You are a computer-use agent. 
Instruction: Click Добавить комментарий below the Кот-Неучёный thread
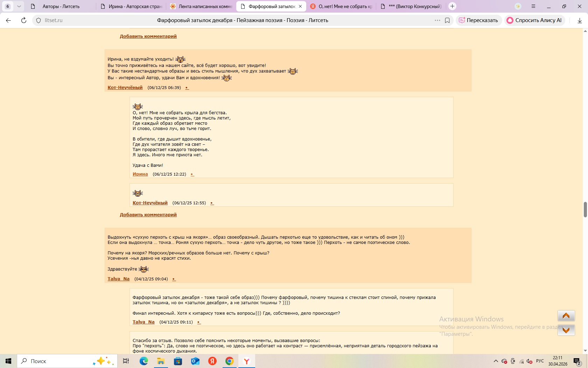pyautogui.click(x=148, y=214)
